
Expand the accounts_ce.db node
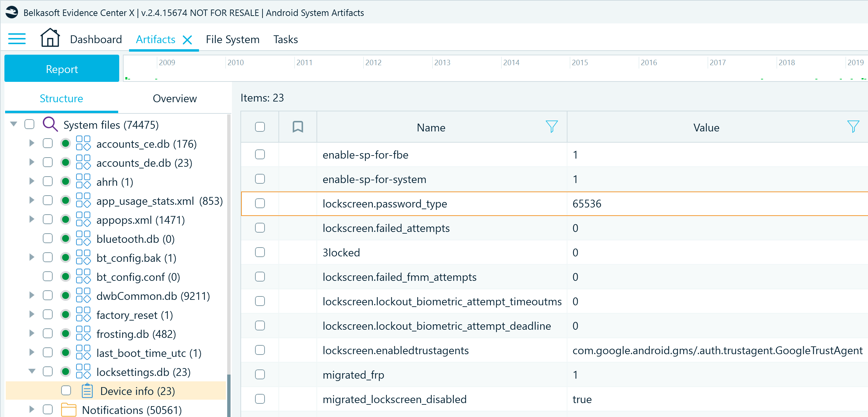pos(32,143)
